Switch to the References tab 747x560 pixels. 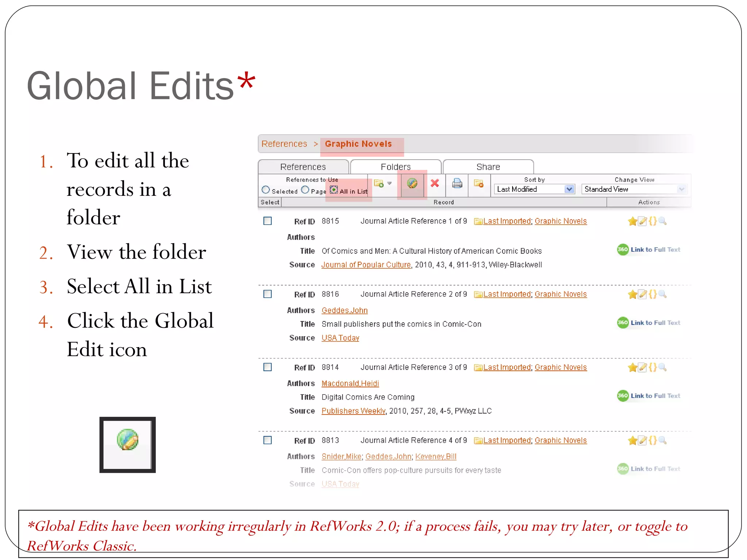pos(303,167)
